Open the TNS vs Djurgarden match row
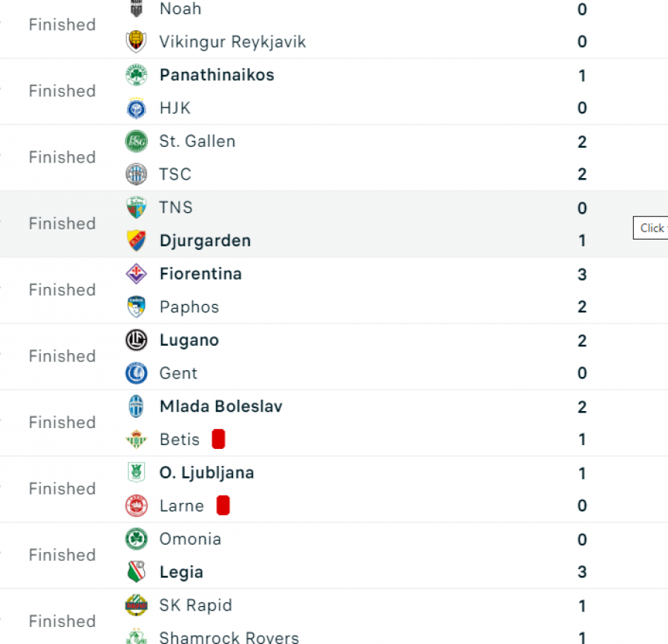Image resolution: width=668 pixels, height=644 pixels. tap(334, 224)
